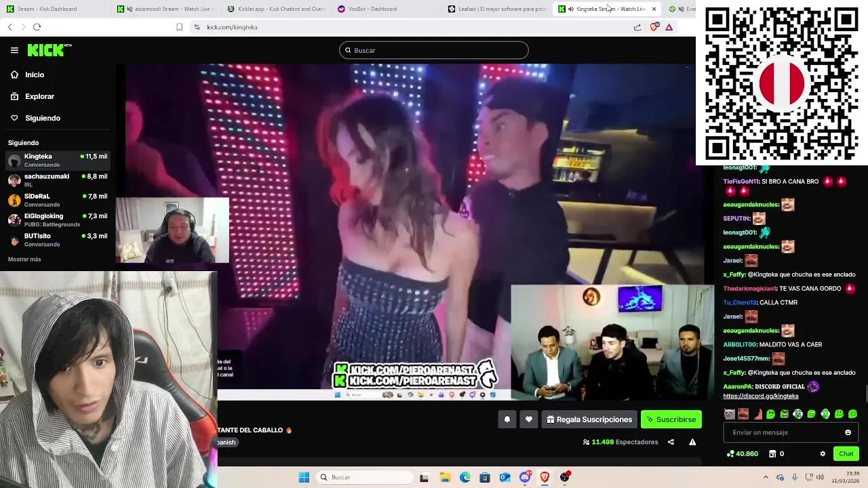Switch to aidamcodi Stream tab
The image size is (868, 488).
point(165,9)
